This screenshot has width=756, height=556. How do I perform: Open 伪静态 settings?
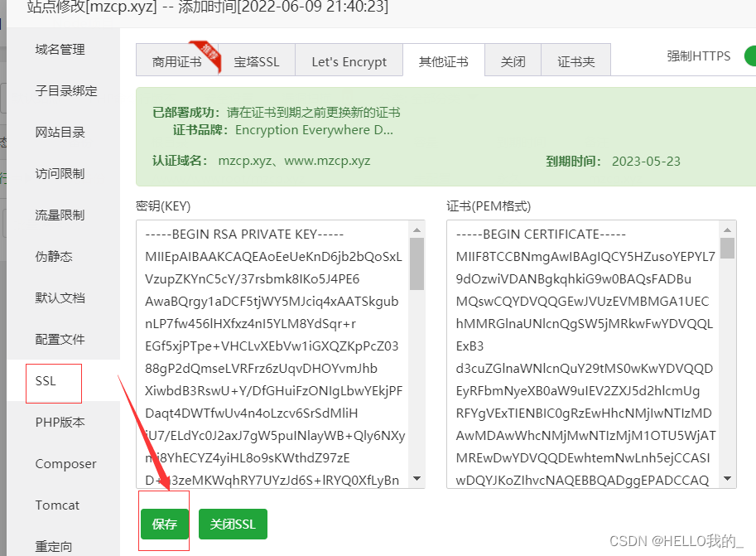click(x=53, y=256)
